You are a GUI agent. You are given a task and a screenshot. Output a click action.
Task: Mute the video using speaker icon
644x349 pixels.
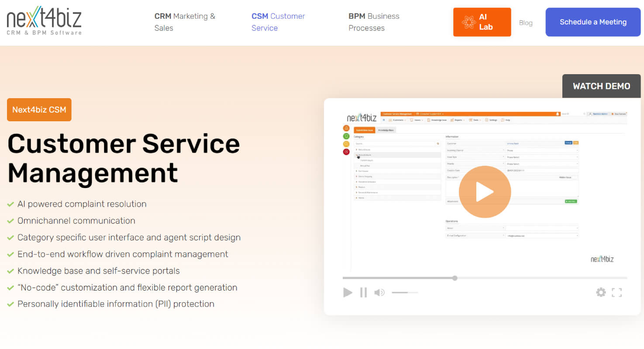(x=379, y=292)
